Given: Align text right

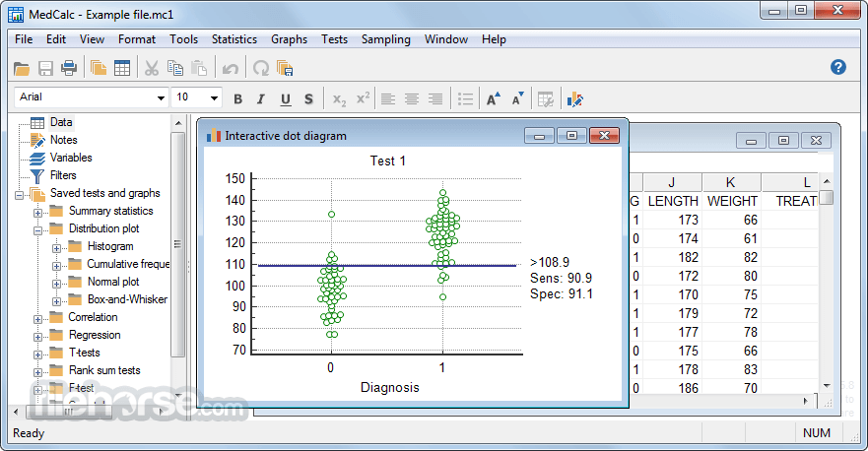Looking at the screenshot, I should (x=435, y=99).
